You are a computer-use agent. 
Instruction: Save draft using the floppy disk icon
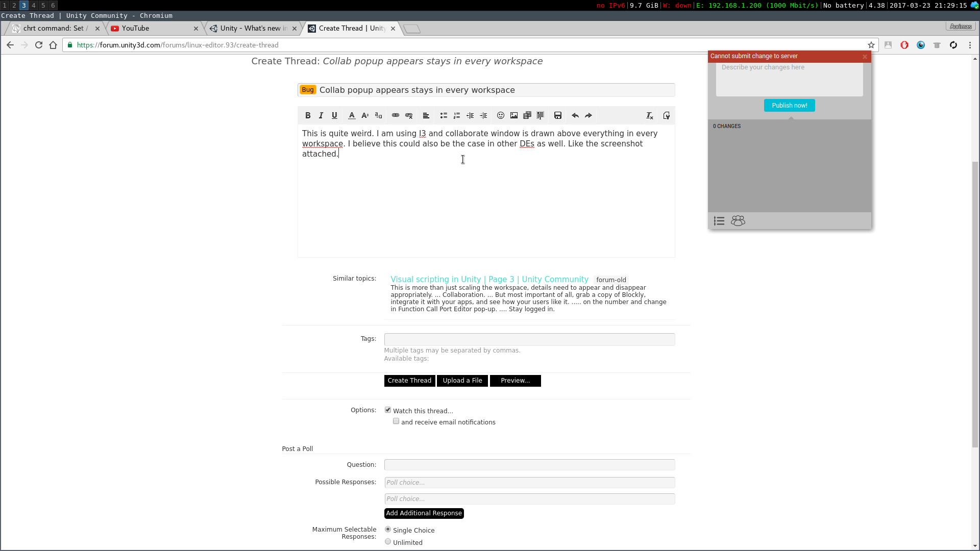click(558, 116)
